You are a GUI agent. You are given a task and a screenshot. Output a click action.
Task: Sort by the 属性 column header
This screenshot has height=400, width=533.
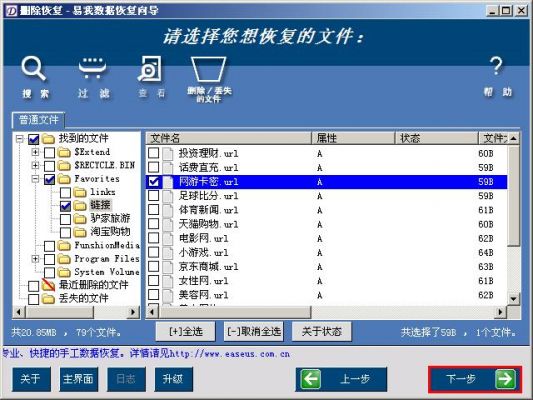click(x=353, y=138)
